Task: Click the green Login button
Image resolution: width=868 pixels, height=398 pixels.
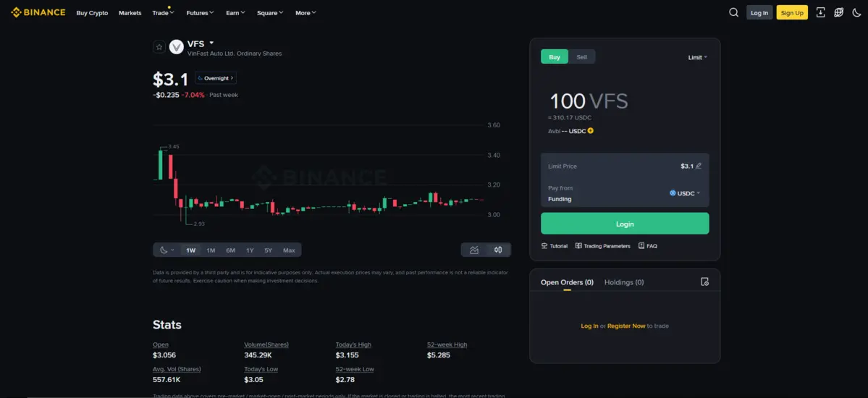Action: 625,224
